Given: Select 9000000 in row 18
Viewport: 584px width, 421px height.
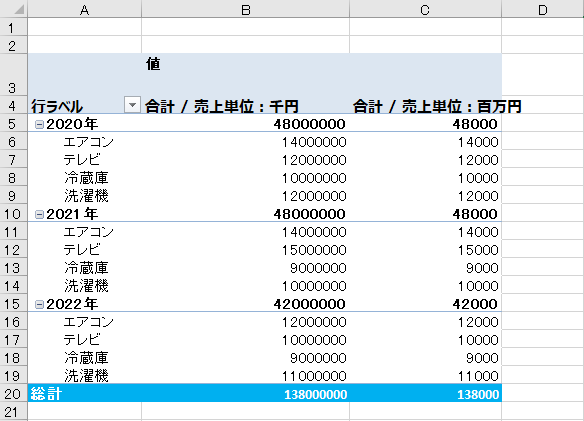Looking at the screenshot, I should (x=245, y=358).
